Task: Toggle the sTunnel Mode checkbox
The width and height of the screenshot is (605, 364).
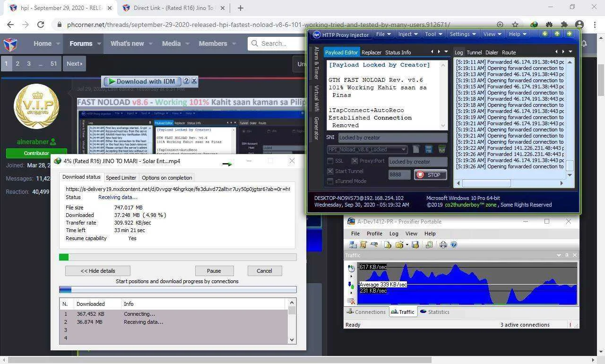Action: click(330, 181)
